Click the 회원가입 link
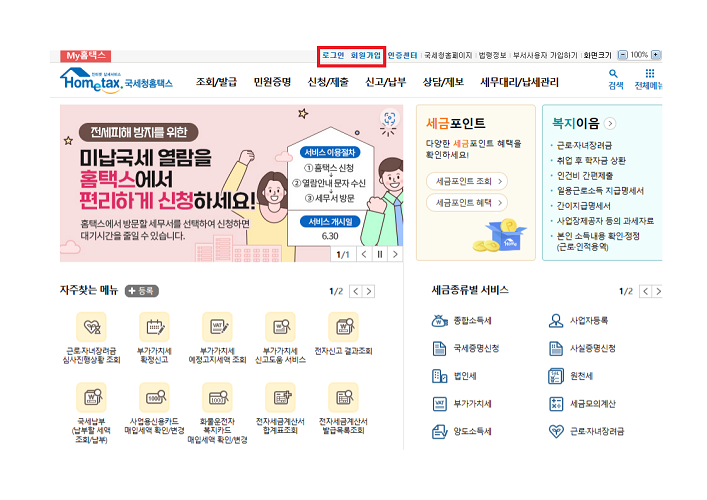 click(x=366, y=55)
